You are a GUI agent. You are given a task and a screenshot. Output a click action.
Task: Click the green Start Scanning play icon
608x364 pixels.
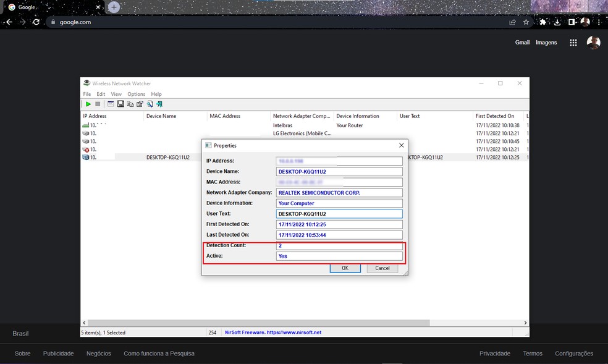(88, 104)
